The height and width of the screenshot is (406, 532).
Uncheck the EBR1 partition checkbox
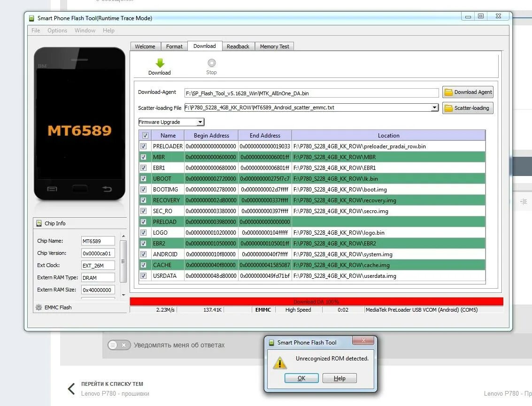point(144,168)
